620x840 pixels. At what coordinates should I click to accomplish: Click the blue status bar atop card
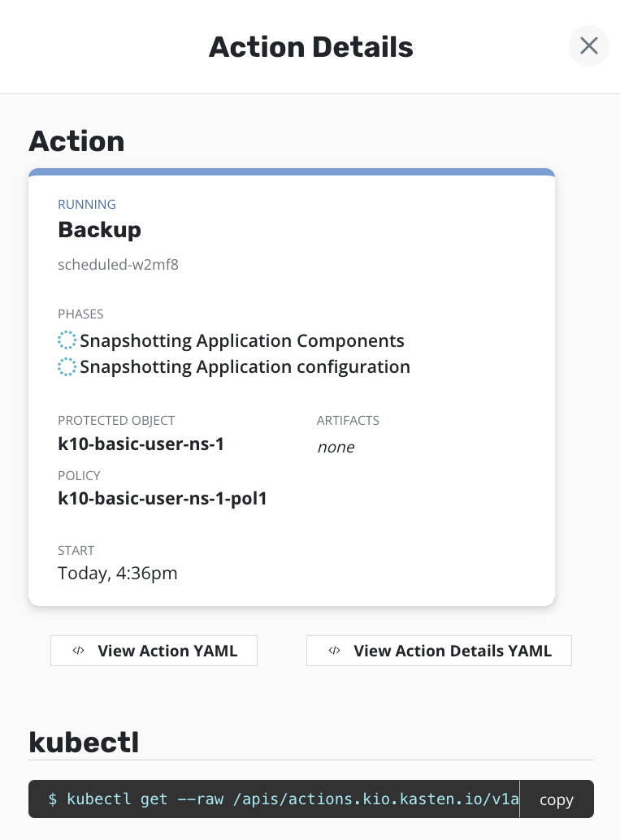pyautogui.click(x=292, y=172)
